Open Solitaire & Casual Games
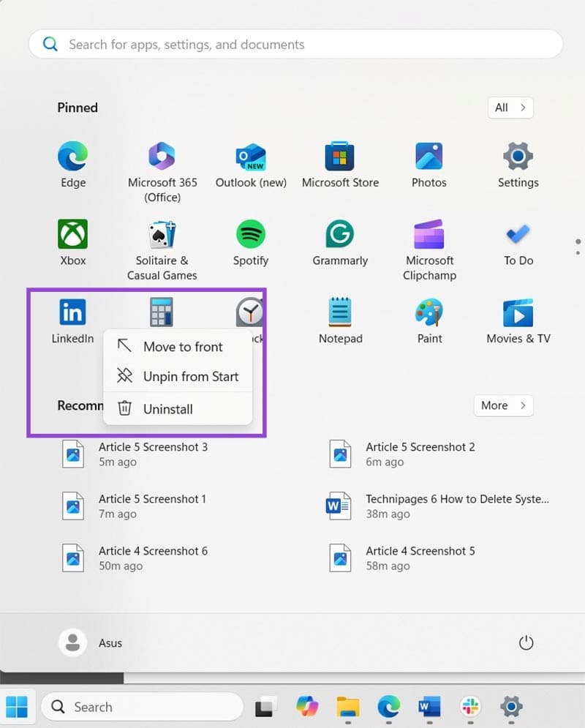The height and width of the screenshot is (728, 585). click(162, 249)
